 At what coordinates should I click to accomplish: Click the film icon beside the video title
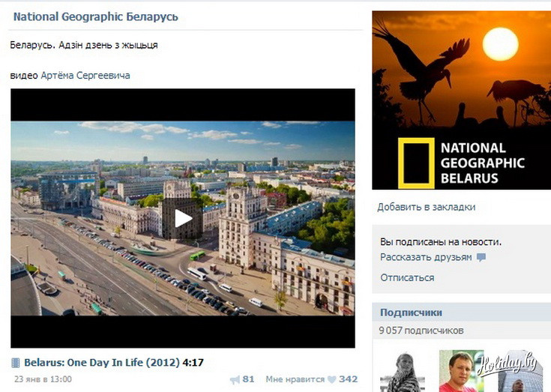tap(16, 363)
